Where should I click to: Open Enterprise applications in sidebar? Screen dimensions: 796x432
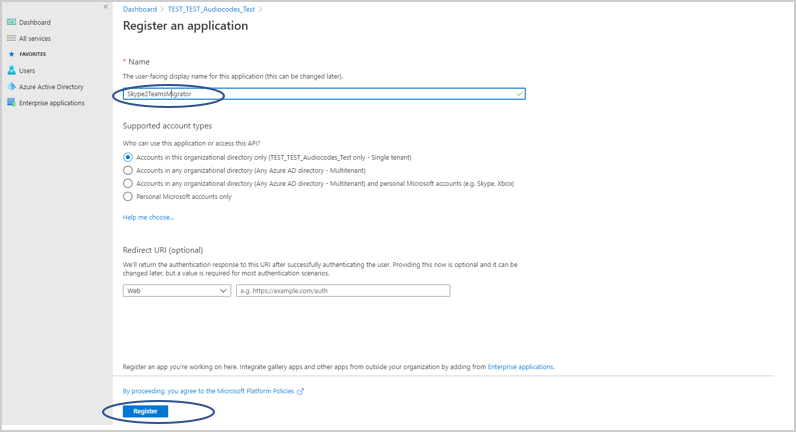(x=52, y=103)
